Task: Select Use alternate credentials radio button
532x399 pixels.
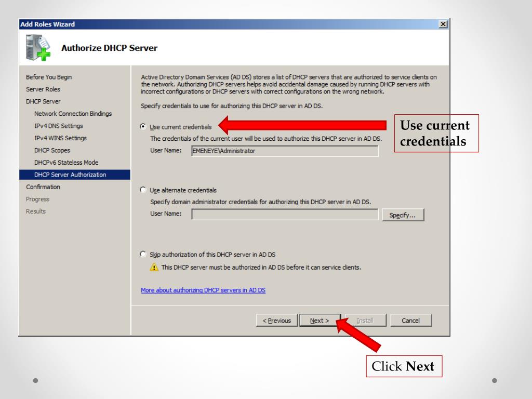Action: coord(143,190)
